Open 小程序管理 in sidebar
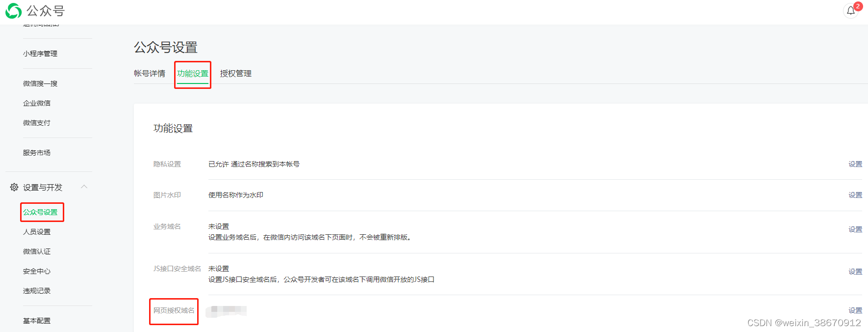Viewport: 868px width, 332px height. pyautogui.click(x=40, y=54)
